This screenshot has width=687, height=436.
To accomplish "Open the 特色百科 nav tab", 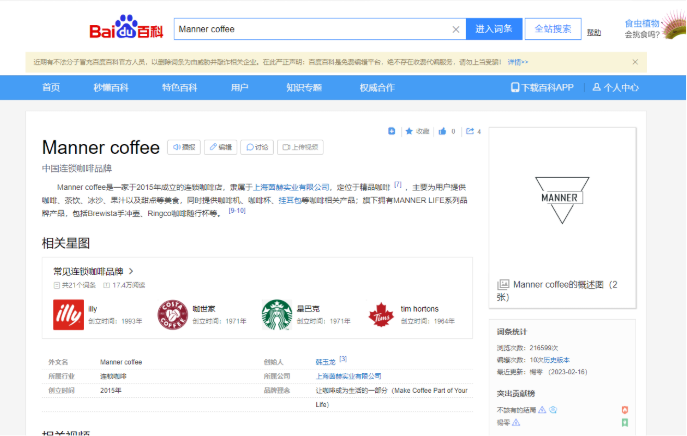I will click(179, 88).
